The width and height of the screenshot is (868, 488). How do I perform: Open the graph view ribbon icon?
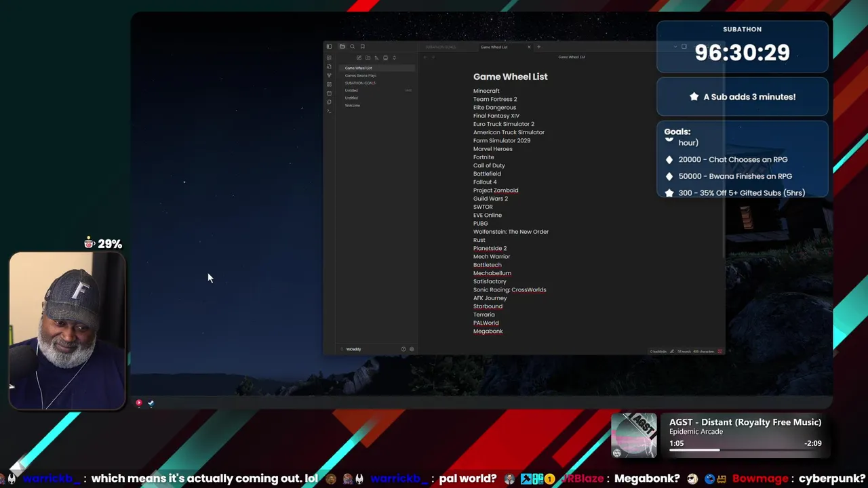pyautogui.click(x=329, y=75)
